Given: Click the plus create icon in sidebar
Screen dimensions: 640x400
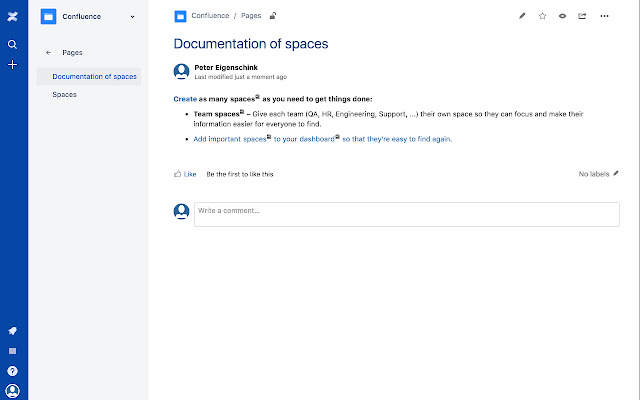Looking at the screenshot, I should pyautogui.click(x=13, y=64).
